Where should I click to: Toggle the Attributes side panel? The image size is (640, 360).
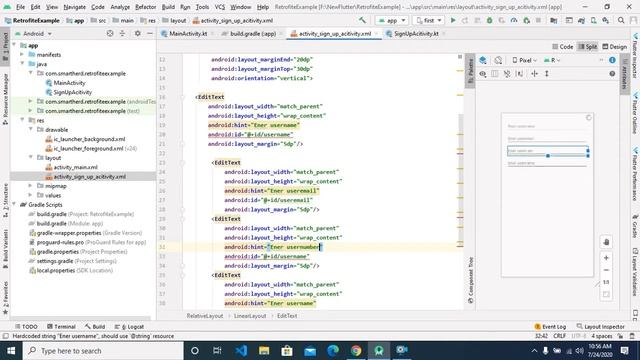(624, 73)
